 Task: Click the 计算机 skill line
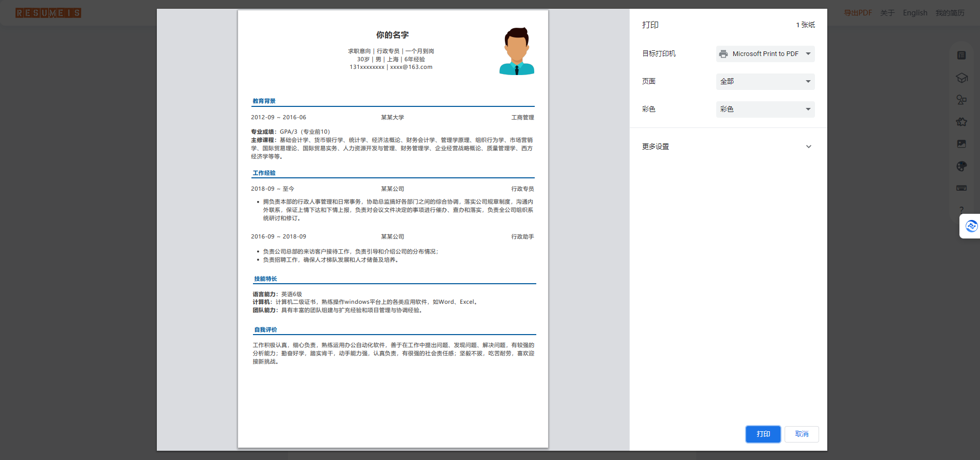coord(366,302)
